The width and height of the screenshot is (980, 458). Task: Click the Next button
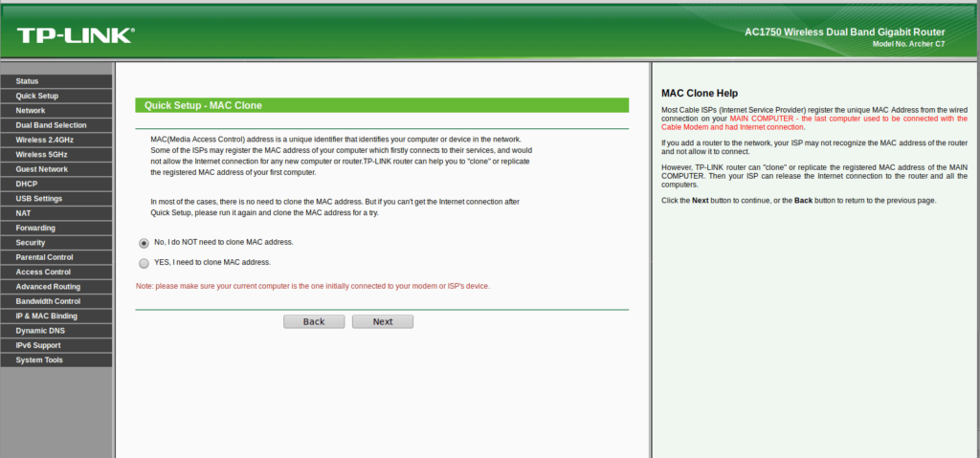point(383,322)
